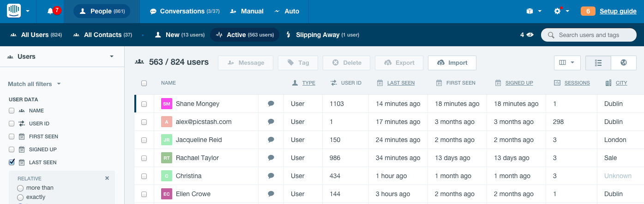Go to Auto messages tab
The image size is (644, 204).
tap(287, 11)
